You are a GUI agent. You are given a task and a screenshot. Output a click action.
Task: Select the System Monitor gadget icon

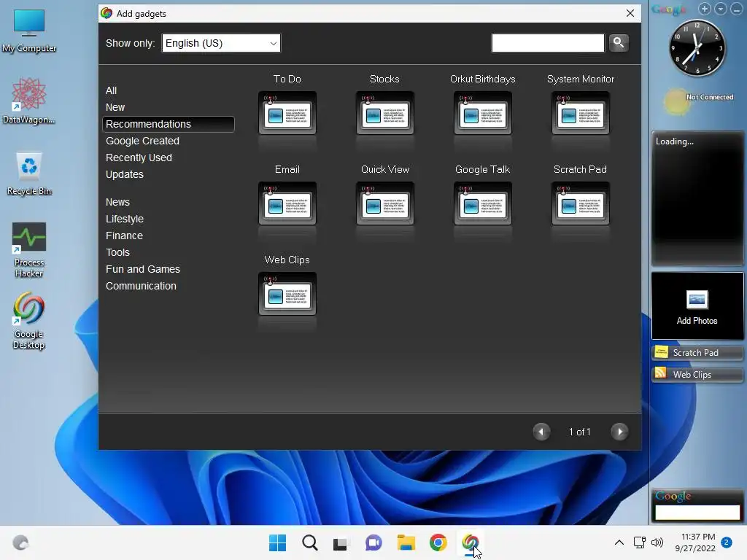pyautogui.click(x=580, y=113)
